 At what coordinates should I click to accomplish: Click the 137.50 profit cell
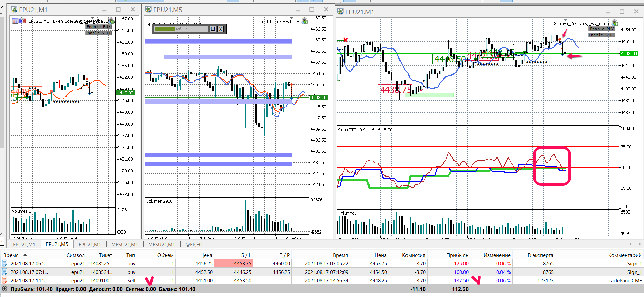tap(449, 280)
